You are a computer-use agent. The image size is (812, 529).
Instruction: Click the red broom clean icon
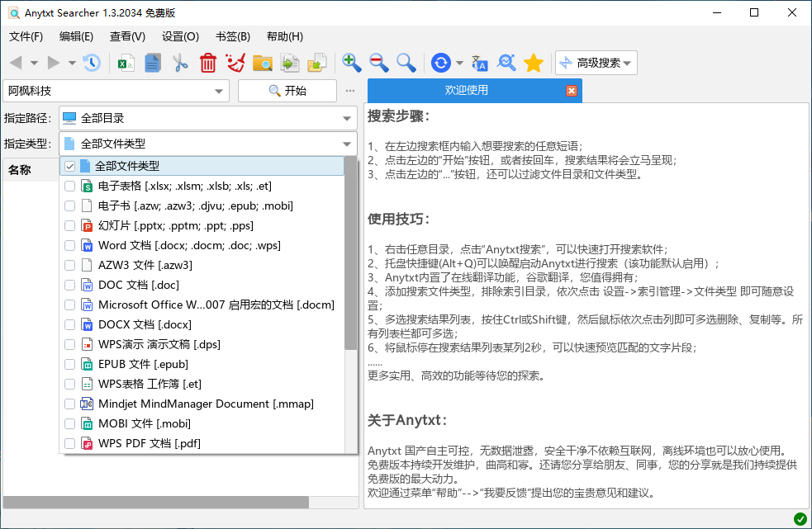click(235, 64)
